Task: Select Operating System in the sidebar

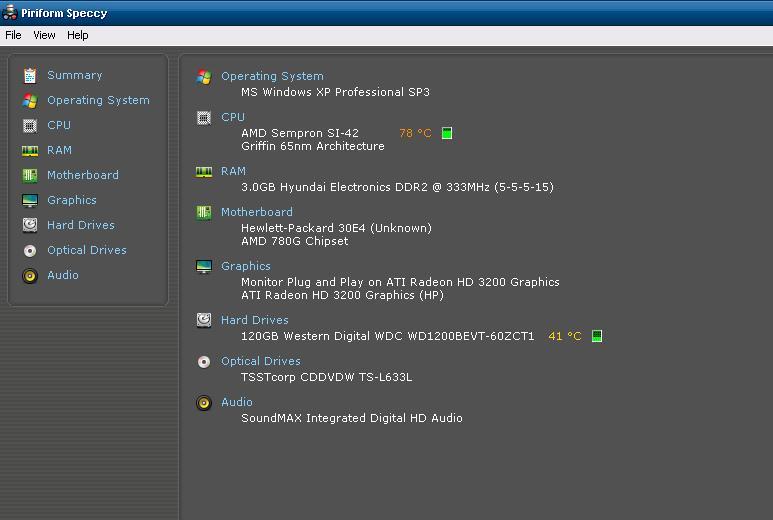Action: click(99, 100)
